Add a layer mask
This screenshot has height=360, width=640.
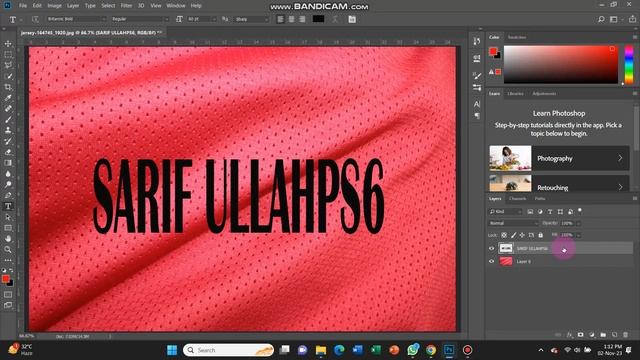coord(580,335)
